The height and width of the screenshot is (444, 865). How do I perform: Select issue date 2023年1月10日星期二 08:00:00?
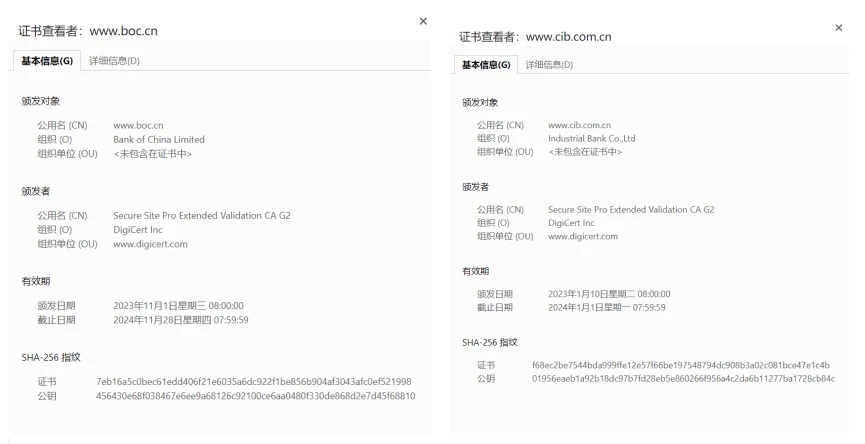tap(609, 294)
